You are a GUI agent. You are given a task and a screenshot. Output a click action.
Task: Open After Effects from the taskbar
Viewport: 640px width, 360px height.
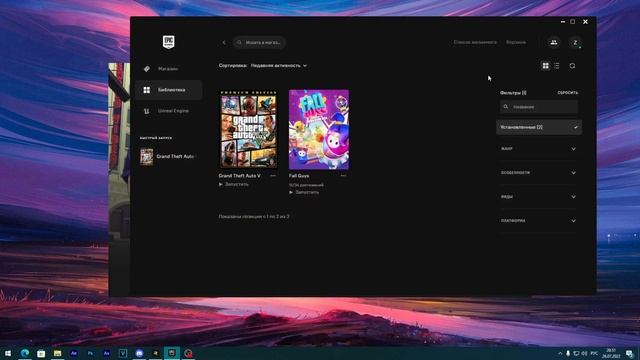pyautogui.click(x=73, y=353)
